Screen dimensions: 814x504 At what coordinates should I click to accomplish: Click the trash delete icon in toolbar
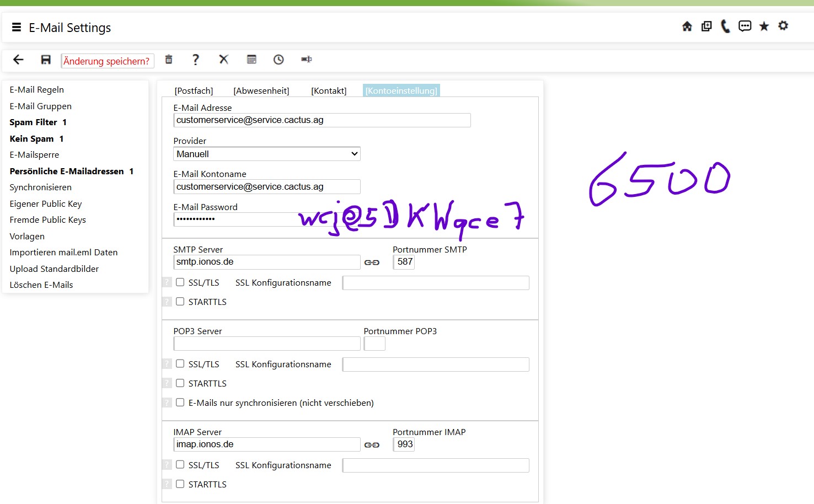(169, 60)
